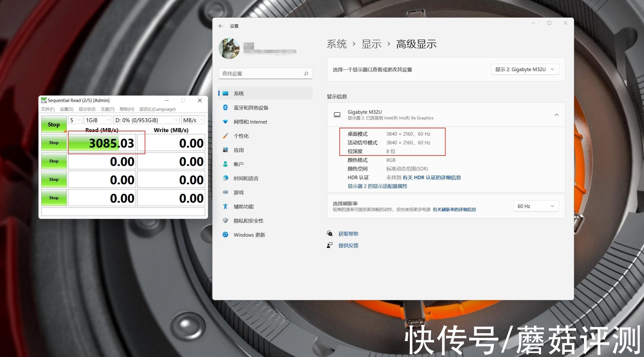
Task: Select 蓝牙和其他设备 in Settings sidebar
Action: click(265, 108)
